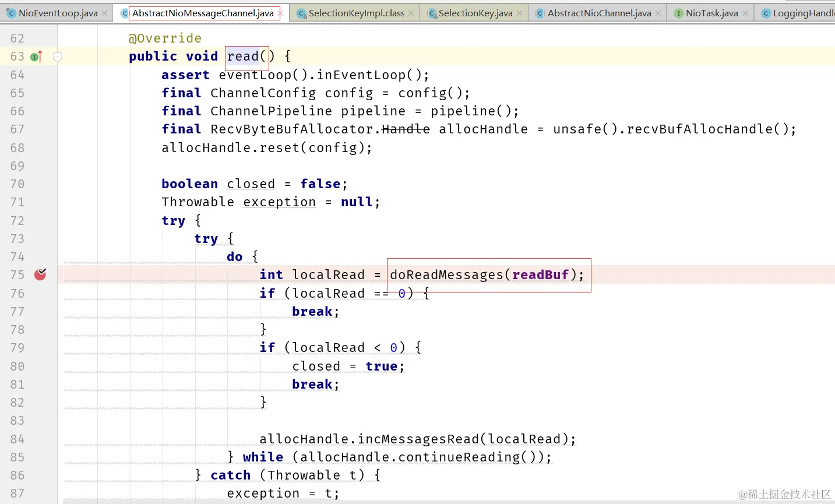Collapse the read() method fold marker

pyautogui.click(x=58, y=57)
